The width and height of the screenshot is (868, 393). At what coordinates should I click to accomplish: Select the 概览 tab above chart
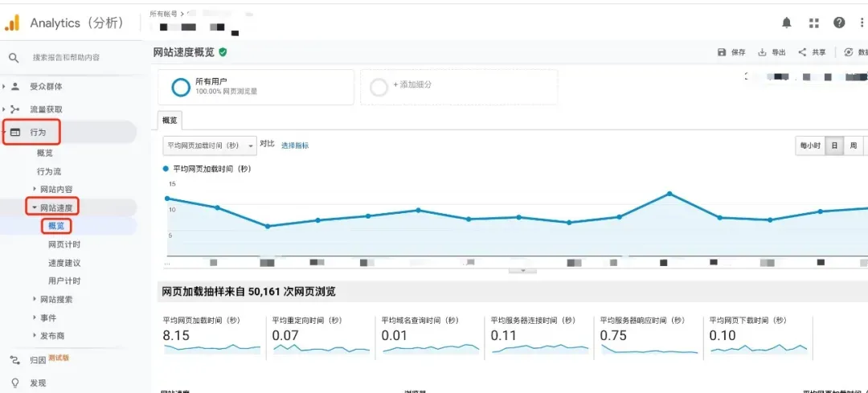[x=170, y=121]
